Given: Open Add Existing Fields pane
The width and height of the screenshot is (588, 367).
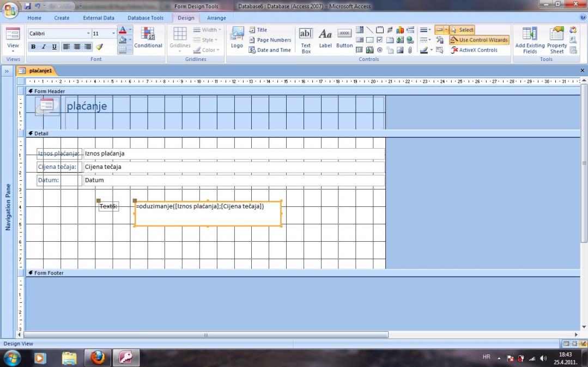Looking at the screenshot, I should (530, 40).
